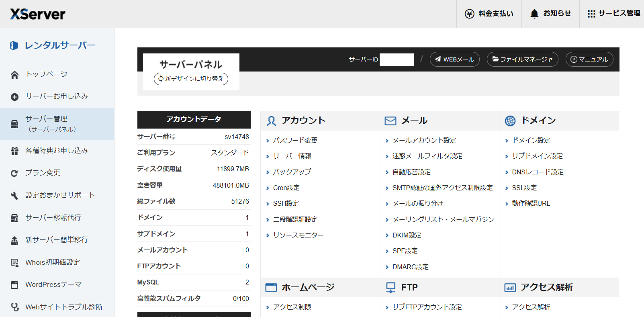This screenshot has height=317, width=644.
Task: Open サーバー情報 link
Action: point(292,156)
